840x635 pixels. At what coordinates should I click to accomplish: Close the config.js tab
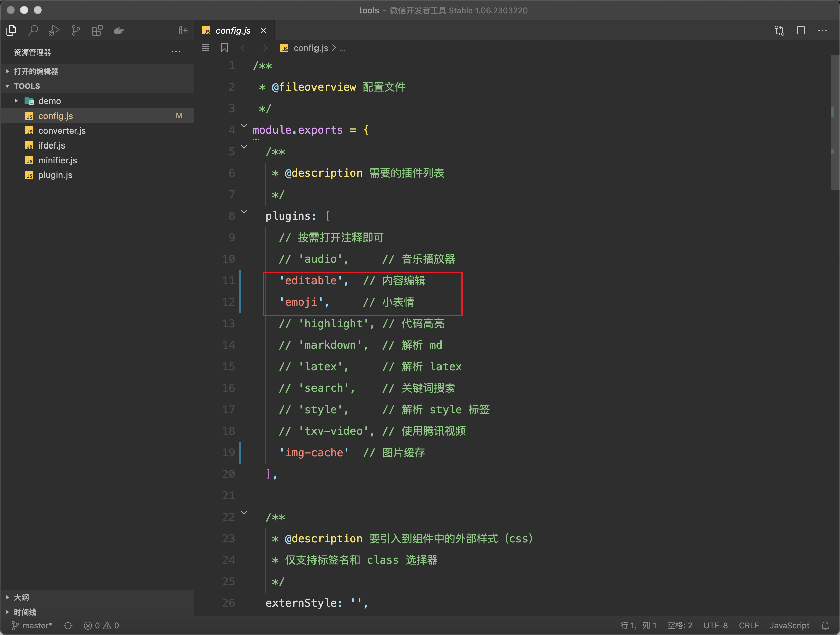(263, 30)
